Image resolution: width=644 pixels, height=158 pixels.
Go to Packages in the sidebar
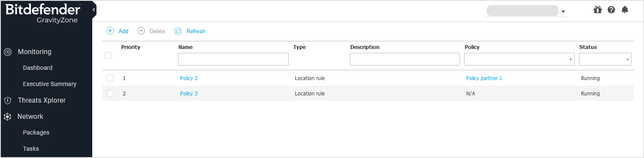(x=36, y=132)
